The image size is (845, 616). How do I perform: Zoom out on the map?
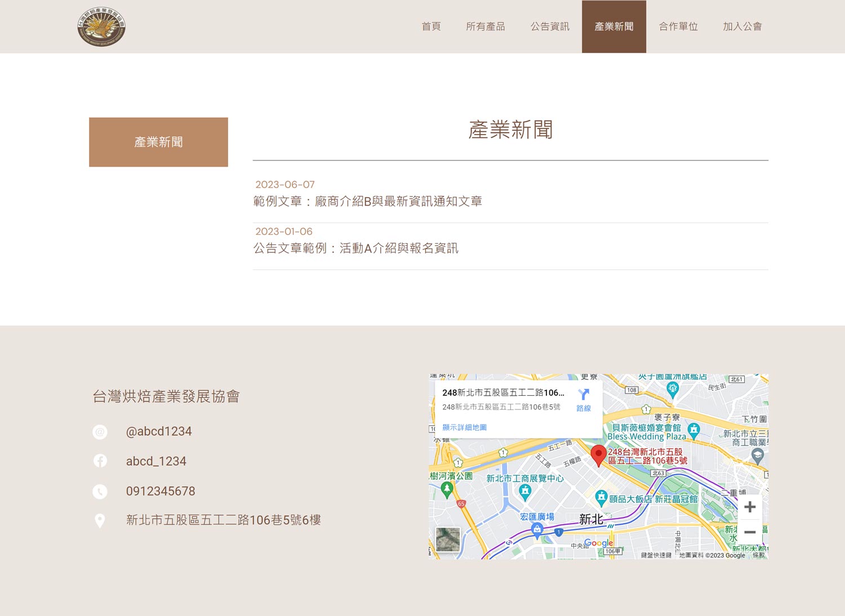tap(750, 532)
